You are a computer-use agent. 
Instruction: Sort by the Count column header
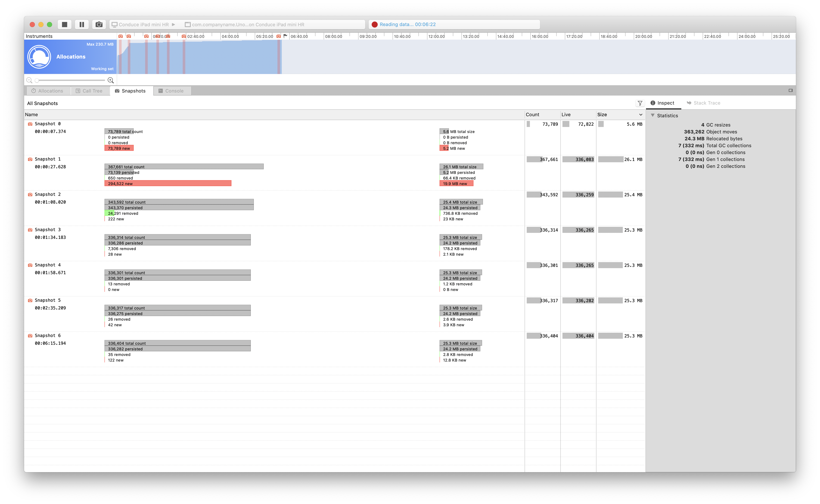pyautogui.click(x=542, y=115)
